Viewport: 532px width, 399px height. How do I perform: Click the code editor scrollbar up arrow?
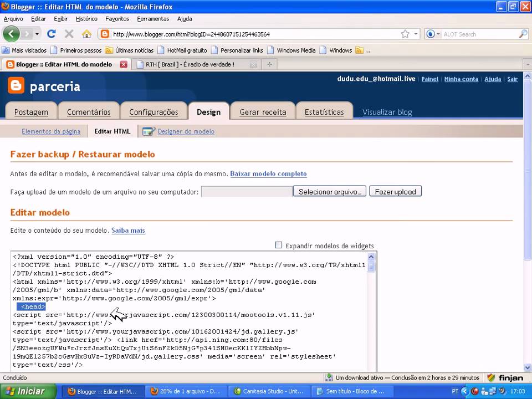click(371, 257)
